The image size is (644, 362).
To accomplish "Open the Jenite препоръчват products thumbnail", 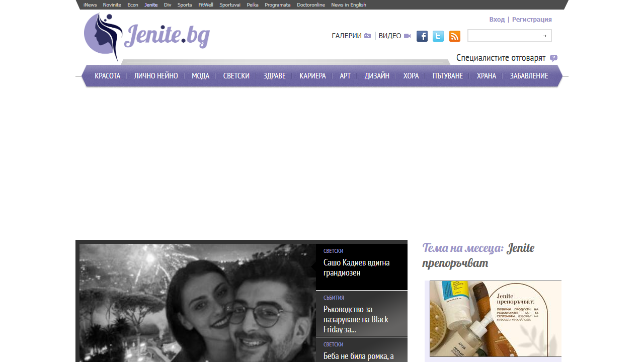I will (495, 319).
